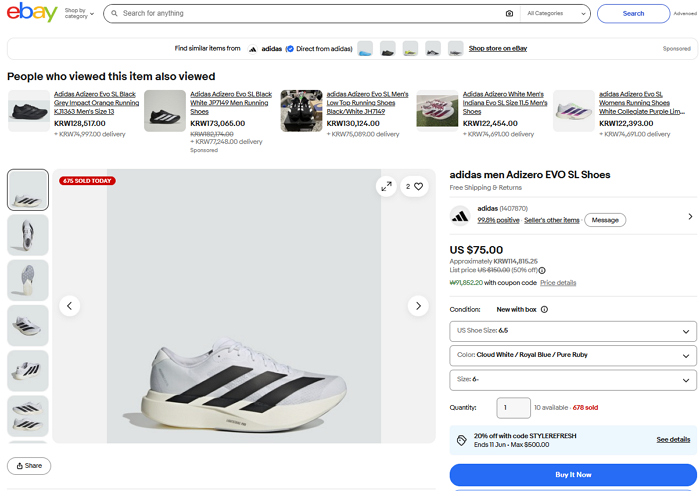Open the 99.8% positive feedback link
The image size is (700, 491).
498,220
